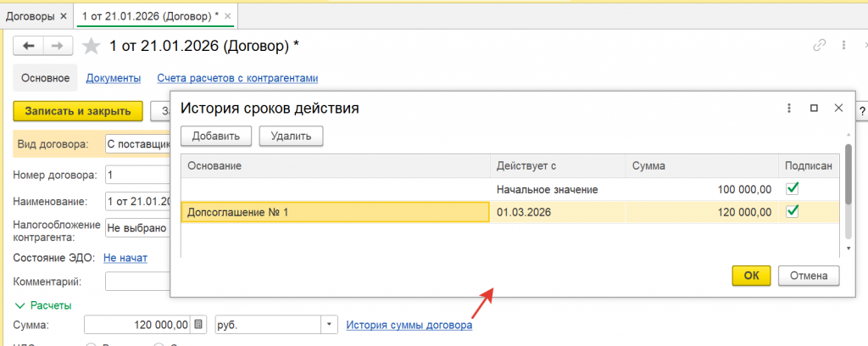This screenshot has width=868, height=346.
Task: Click the copy link chain icon
Action: [819, 45]
